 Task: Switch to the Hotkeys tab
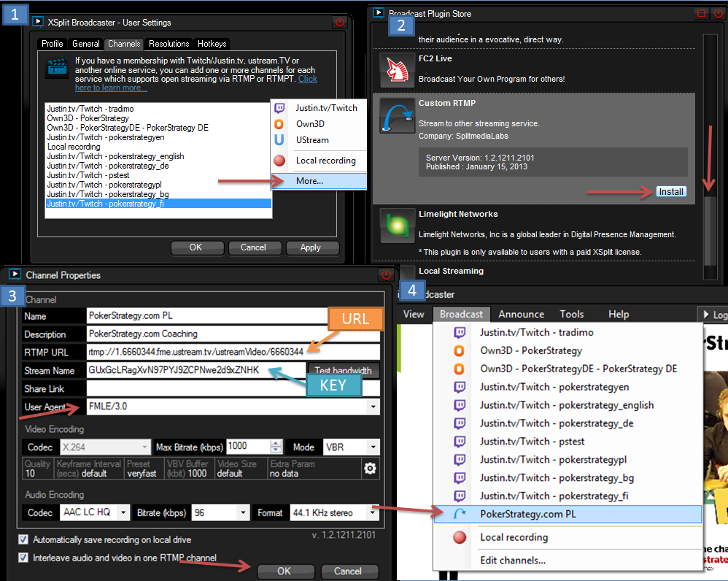click(x=212, y=44)
